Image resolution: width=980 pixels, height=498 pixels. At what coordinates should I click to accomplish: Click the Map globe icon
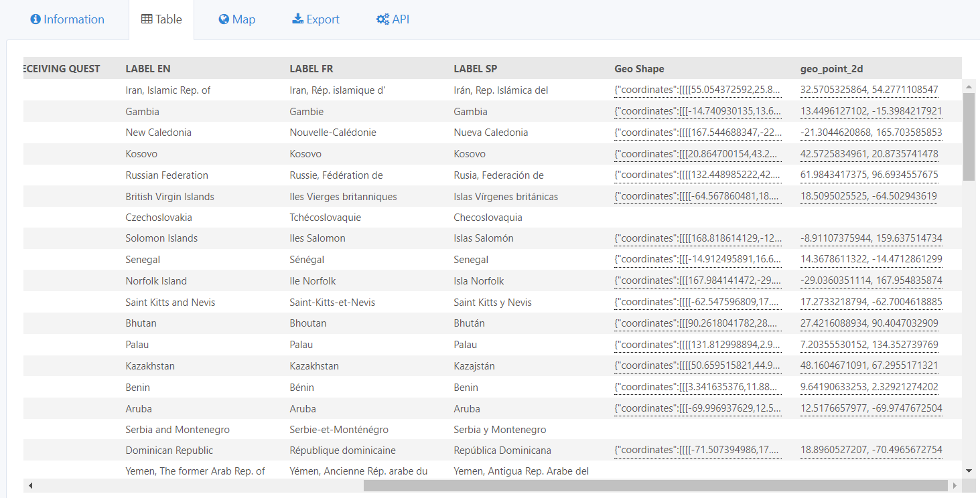coord(224,19)
